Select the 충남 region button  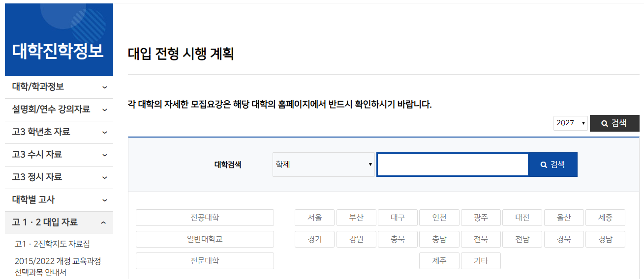pos(439,239)
